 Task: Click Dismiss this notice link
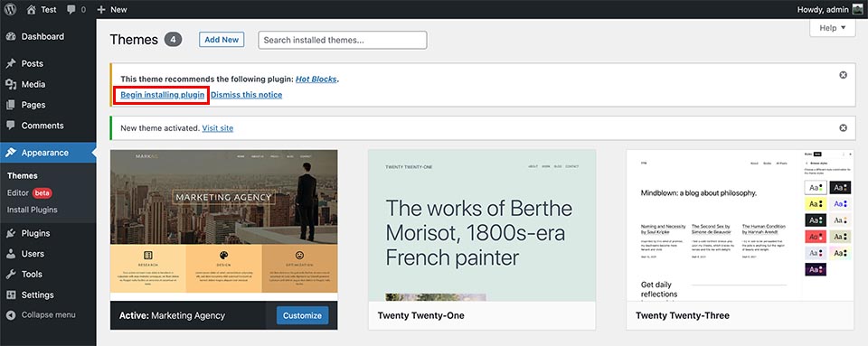coord(246,95)
